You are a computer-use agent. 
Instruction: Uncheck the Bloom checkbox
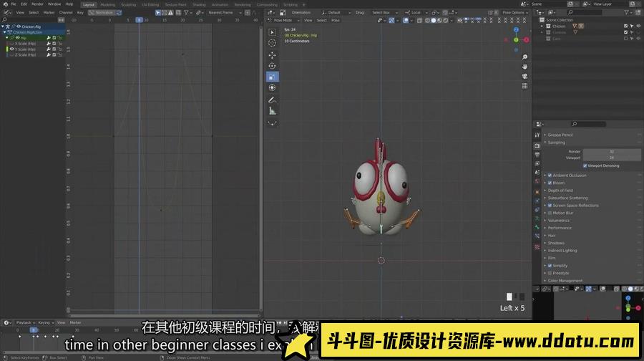[550, 183]
